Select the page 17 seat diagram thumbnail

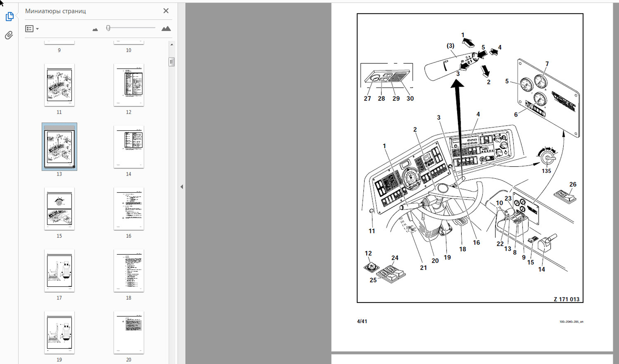click(x=59, y=271)
